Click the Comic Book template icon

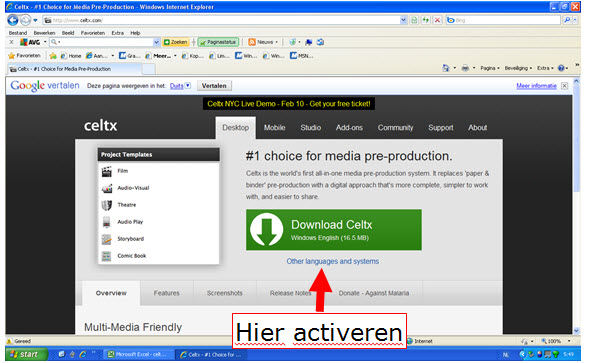[x=107, y=256]
